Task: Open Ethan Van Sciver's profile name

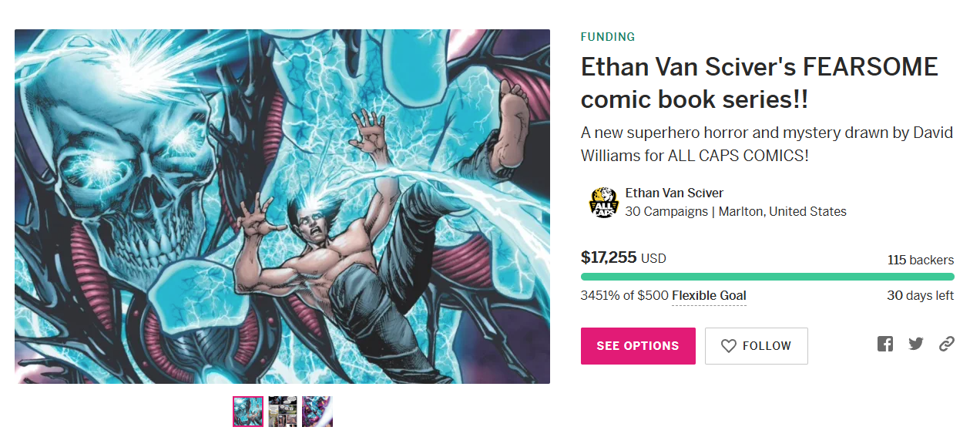Action: [x=674, y=193]
